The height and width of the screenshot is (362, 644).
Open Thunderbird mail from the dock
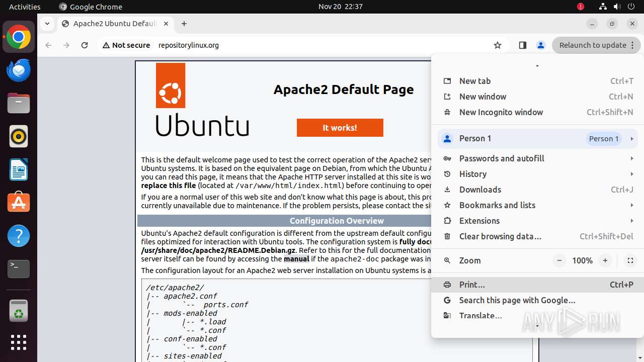(x=19, y=70)
